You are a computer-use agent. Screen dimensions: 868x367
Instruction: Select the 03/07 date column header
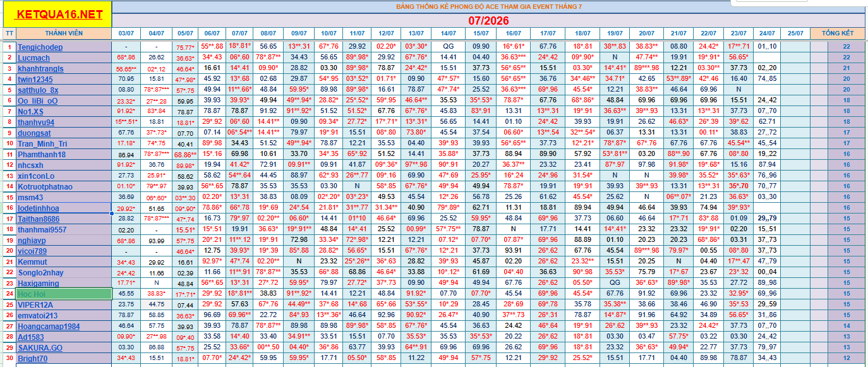126,33
